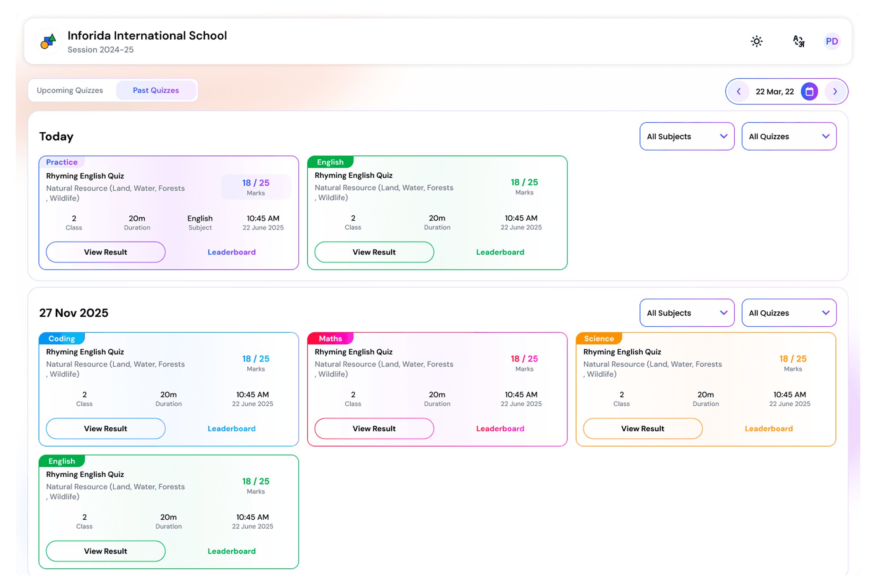This screenshot has height=588, width=876.
Task: Click the 18 / 25 marks badge on Practice card
Action: pos(256,187)
